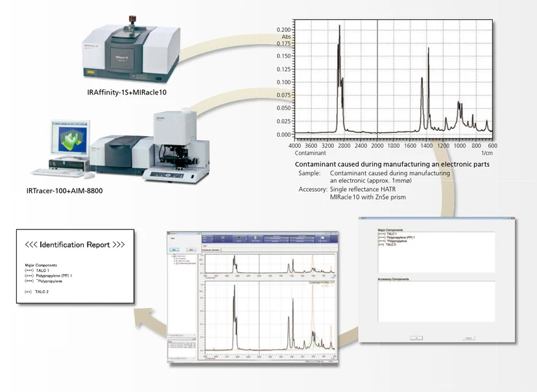Click the left button in the search panel

[x=175, y=248]
